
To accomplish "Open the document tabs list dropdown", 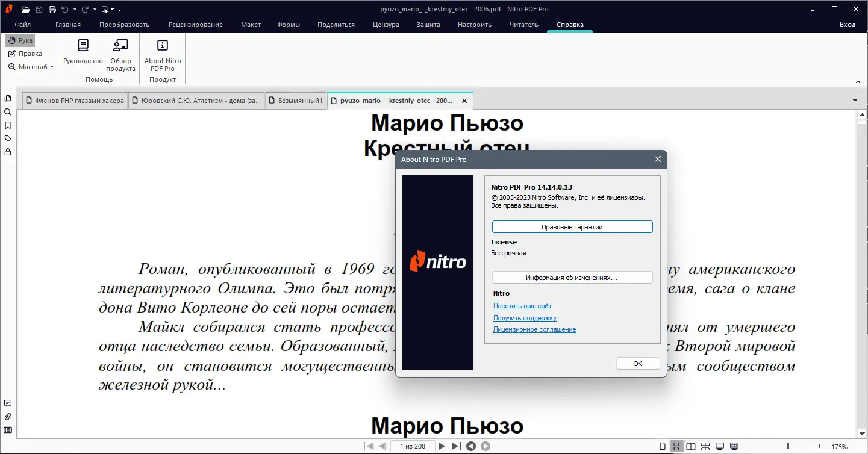I will (x=855, y=100).
